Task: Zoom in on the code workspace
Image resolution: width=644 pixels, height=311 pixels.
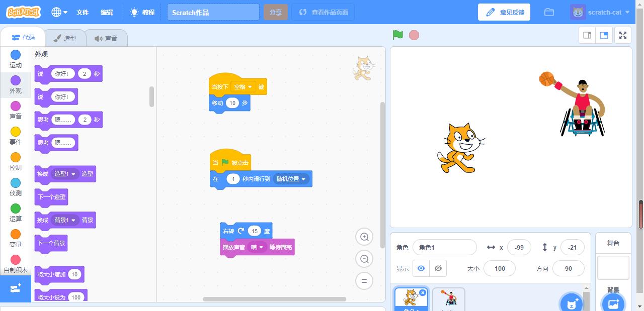Action: click(x=364, y=237)
